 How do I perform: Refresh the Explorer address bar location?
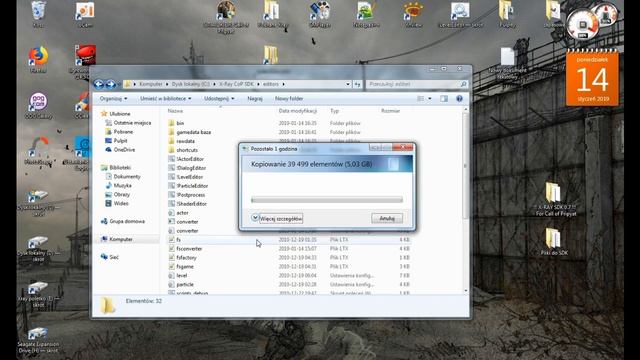point(358,84)
